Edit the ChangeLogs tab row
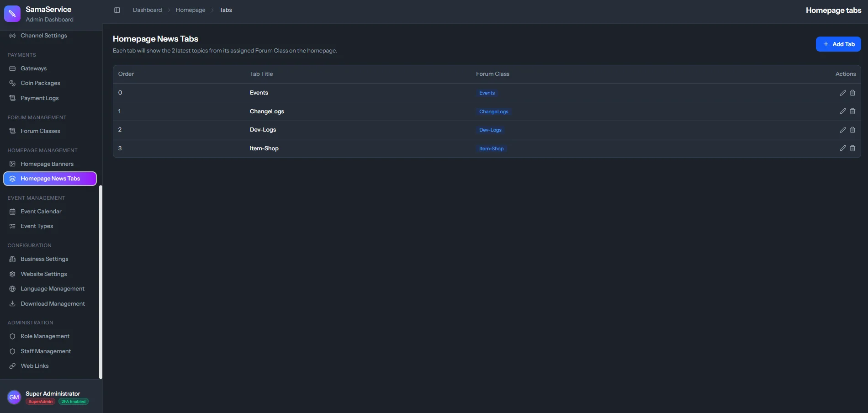868x413 pixels. click(843, 111)
